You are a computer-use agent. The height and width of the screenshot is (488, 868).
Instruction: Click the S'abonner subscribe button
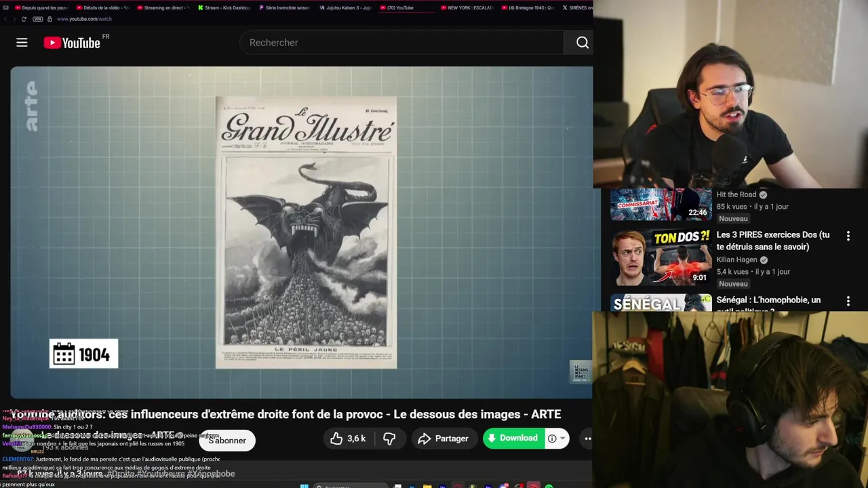(227, 441)
